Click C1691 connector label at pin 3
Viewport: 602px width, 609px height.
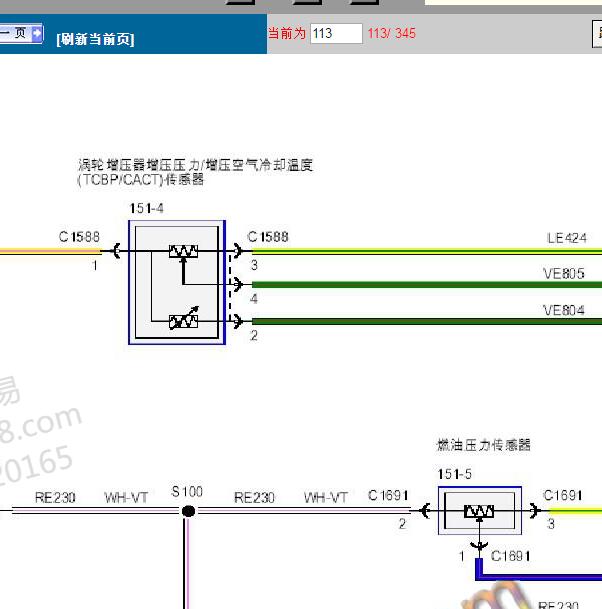click(x=563, y=495)
